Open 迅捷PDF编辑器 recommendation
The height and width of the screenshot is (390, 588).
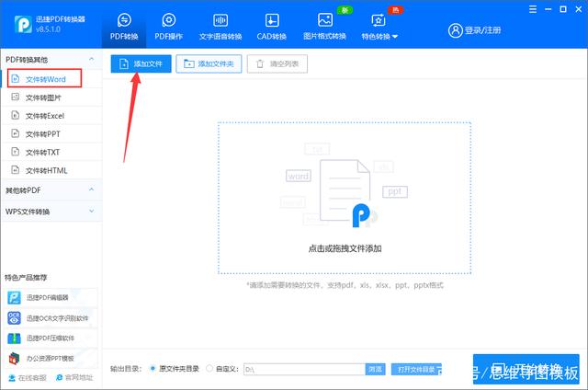click(x=51, y=298)
